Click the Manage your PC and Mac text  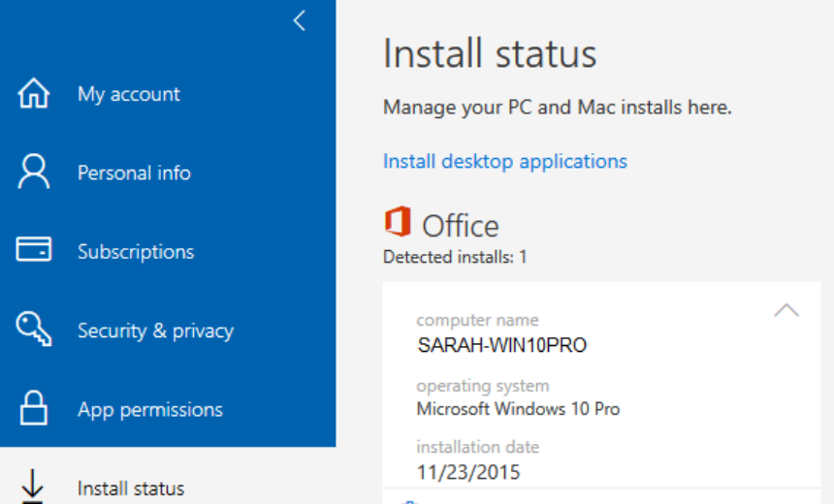click(x=558, y=108)
